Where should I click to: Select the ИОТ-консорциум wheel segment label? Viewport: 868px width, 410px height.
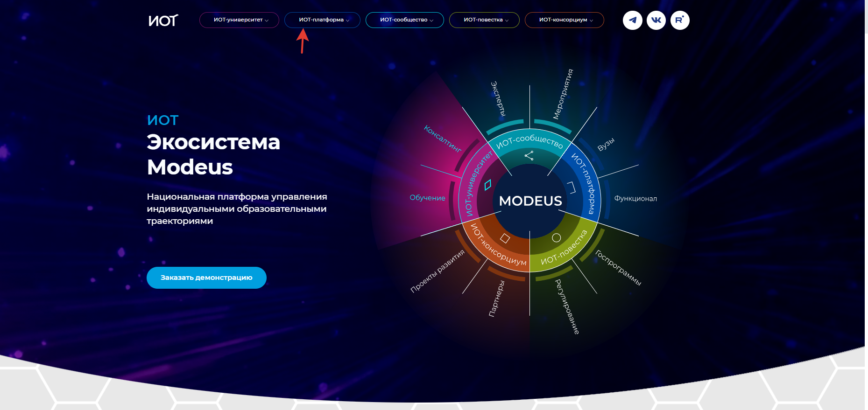(498, 245)
